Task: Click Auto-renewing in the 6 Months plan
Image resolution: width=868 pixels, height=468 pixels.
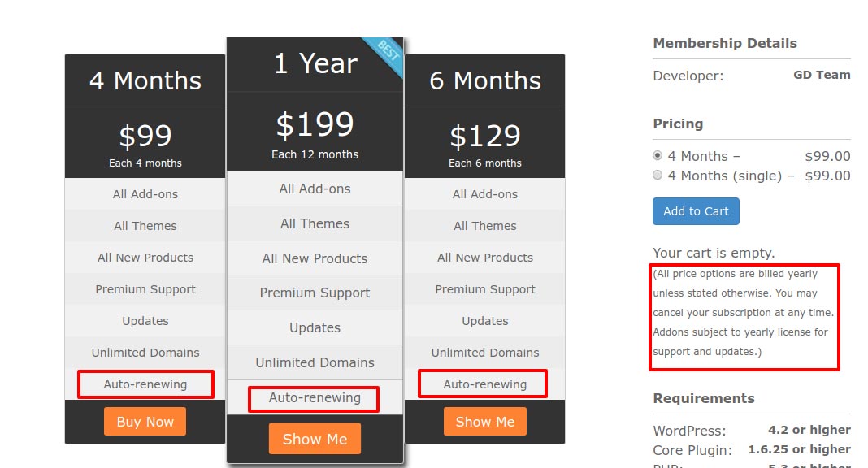Action: 485,384
